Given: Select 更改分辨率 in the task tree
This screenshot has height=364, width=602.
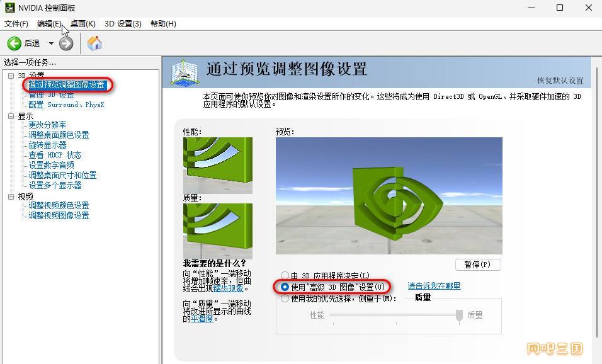Looking at the screenshot, I should pyautogui.click(x=47, y=125).
